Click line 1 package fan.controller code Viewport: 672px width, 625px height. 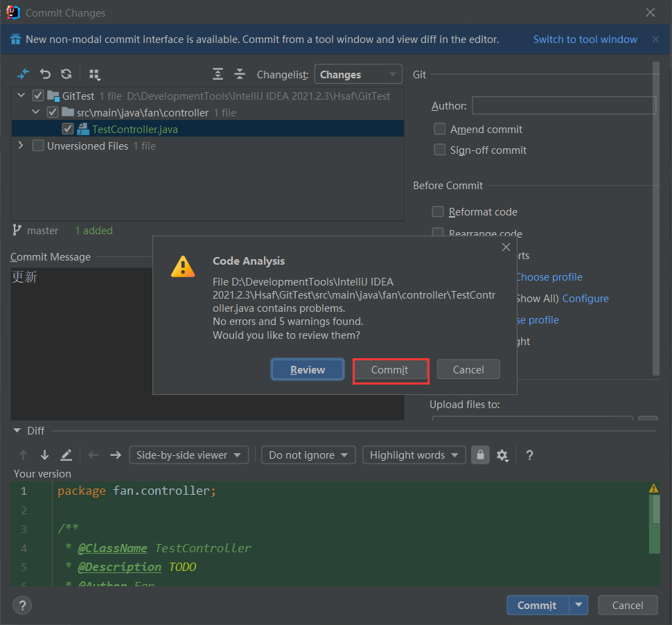tap(136, 491)
